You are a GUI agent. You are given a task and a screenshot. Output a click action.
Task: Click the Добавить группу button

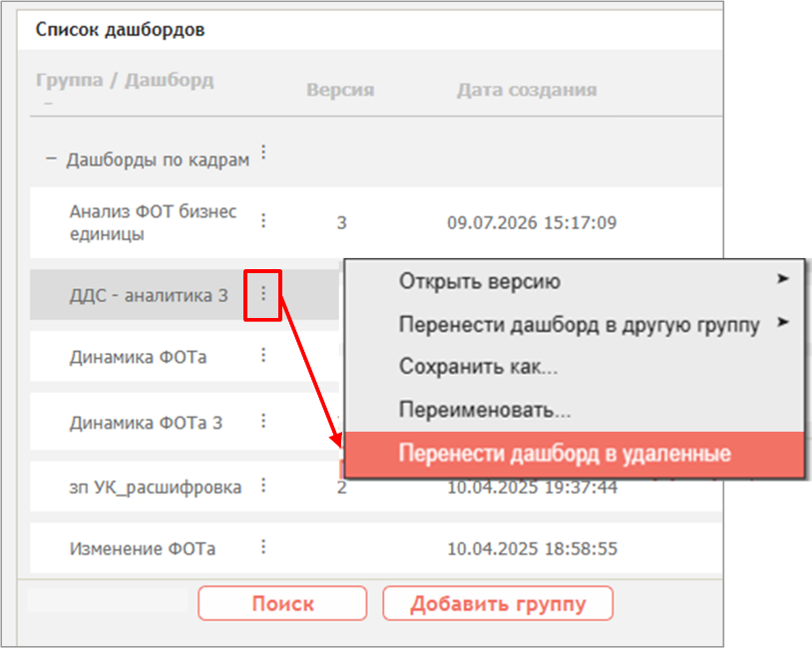coord(498,603)
